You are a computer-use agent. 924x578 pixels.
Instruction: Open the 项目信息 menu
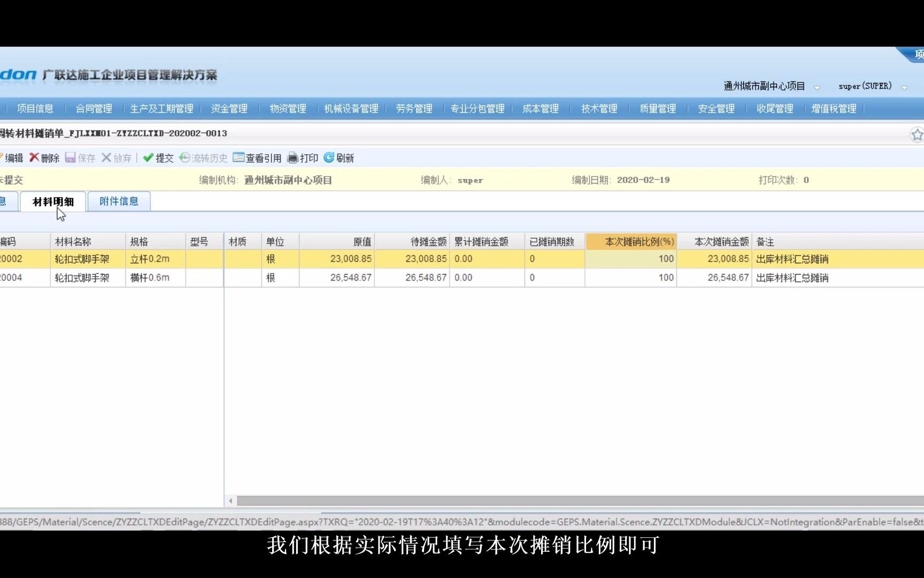pos(35,109)
